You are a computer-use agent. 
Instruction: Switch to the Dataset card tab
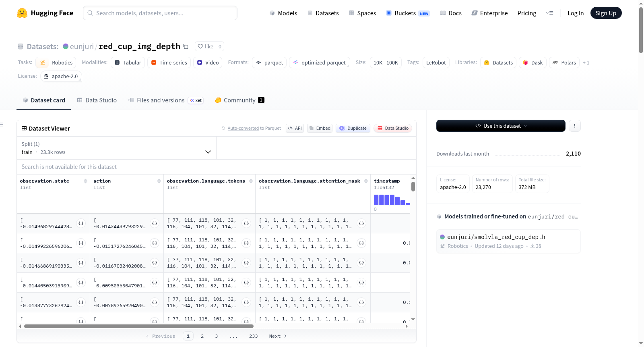coord(43,100)
